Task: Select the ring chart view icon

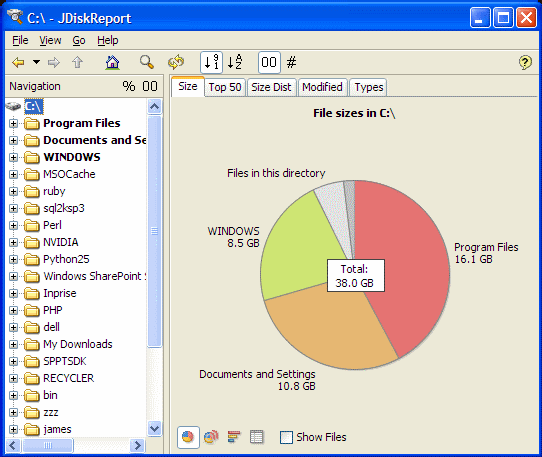Action: pyautogui.click(x=211, y=437)
